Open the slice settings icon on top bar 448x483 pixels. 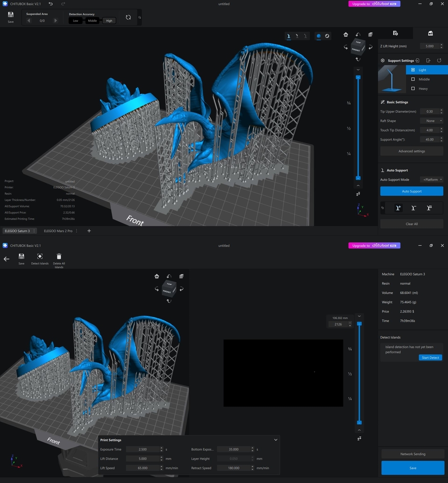(395, 33)
